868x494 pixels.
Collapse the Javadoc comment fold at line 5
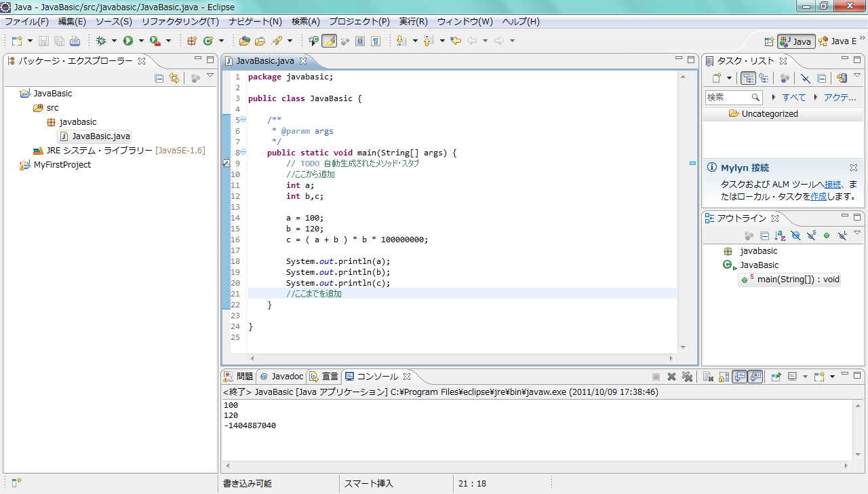[x=243, y=120]
